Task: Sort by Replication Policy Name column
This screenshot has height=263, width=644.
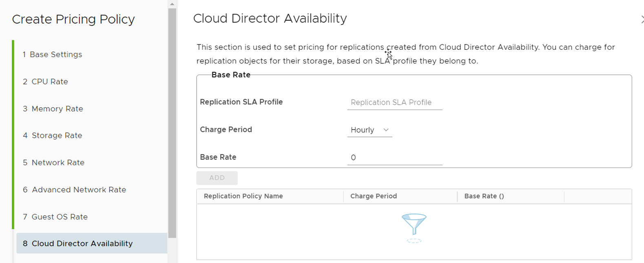Action: point(243,196)
